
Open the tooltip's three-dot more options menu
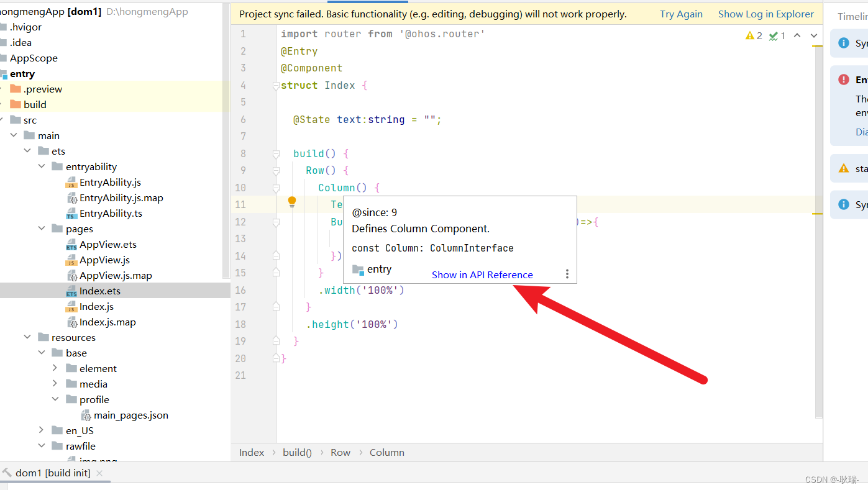567,274
